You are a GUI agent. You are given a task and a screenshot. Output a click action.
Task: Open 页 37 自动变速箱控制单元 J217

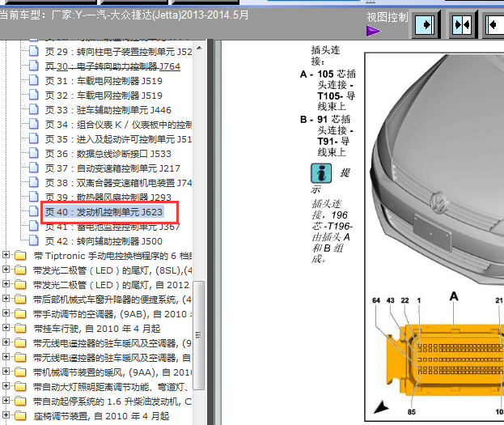(112, 168)
